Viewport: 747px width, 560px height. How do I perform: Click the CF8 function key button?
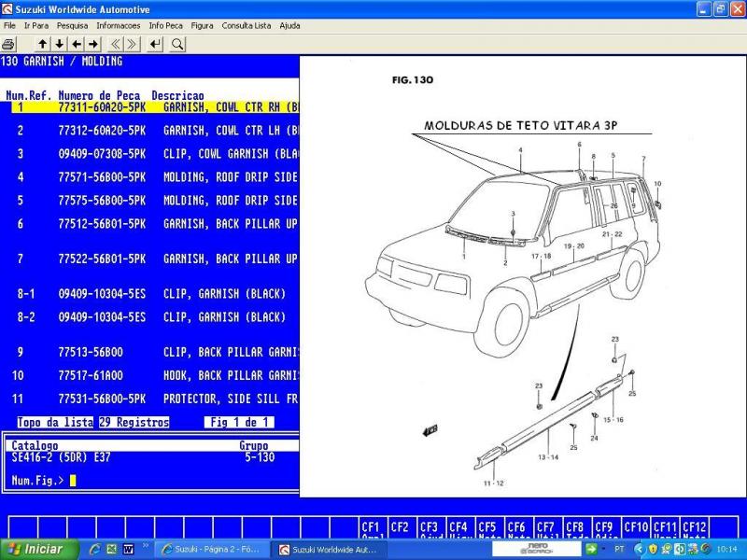(576, 528)
